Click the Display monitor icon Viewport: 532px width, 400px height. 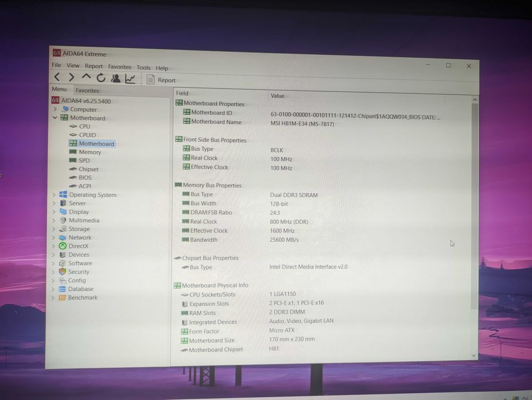coord(63,211)
